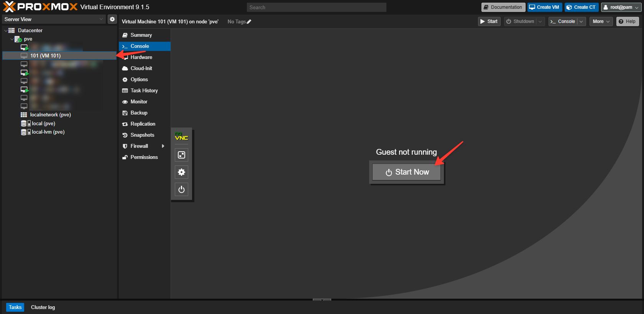Collapse the Datacenter tree node
Image resolution: width=644 pixels, height=314 pixels.
pos(5,30)
